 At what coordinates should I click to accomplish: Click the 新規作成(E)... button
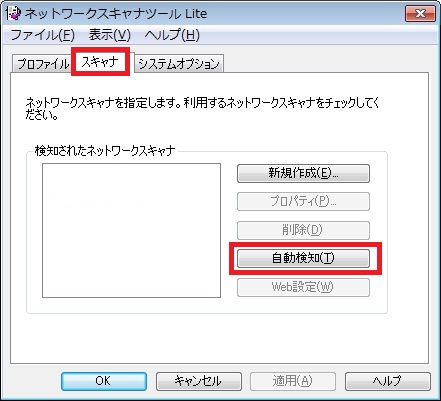(x=303, y=173)
